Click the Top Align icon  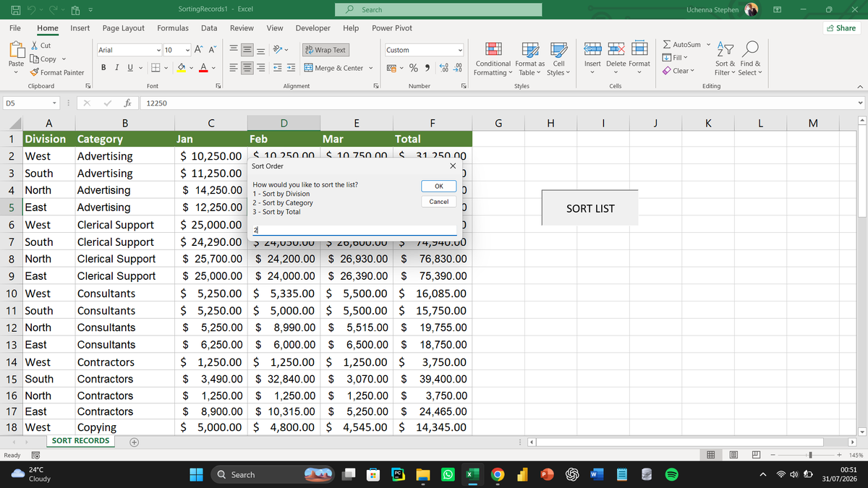pyautogui.click(x=234, y=50)
